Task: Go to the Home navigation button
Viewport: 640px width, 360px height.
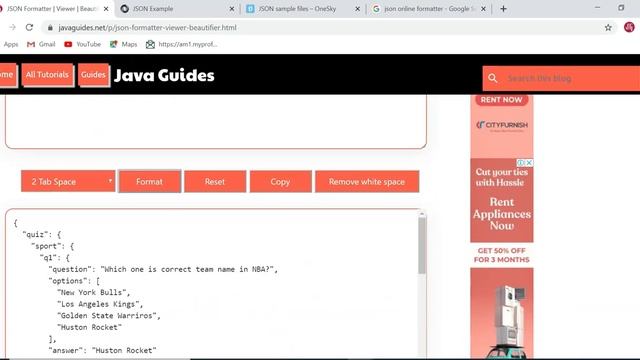Action: pos(7,75)
